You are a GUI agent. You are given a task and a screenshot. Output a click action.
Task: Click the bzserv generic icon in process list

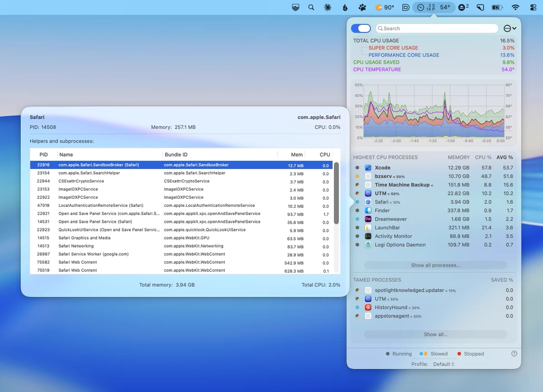coord(368,176)
